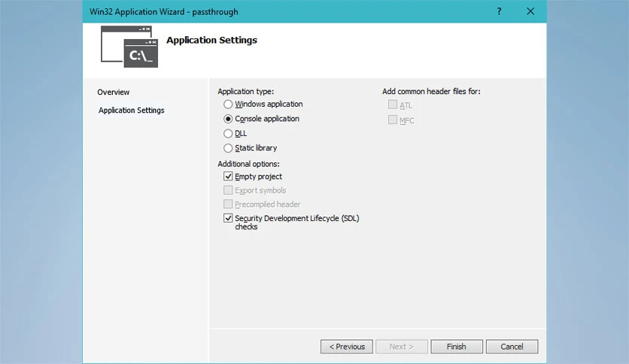Uncheck the Empty project checkbox

(228, 177)
